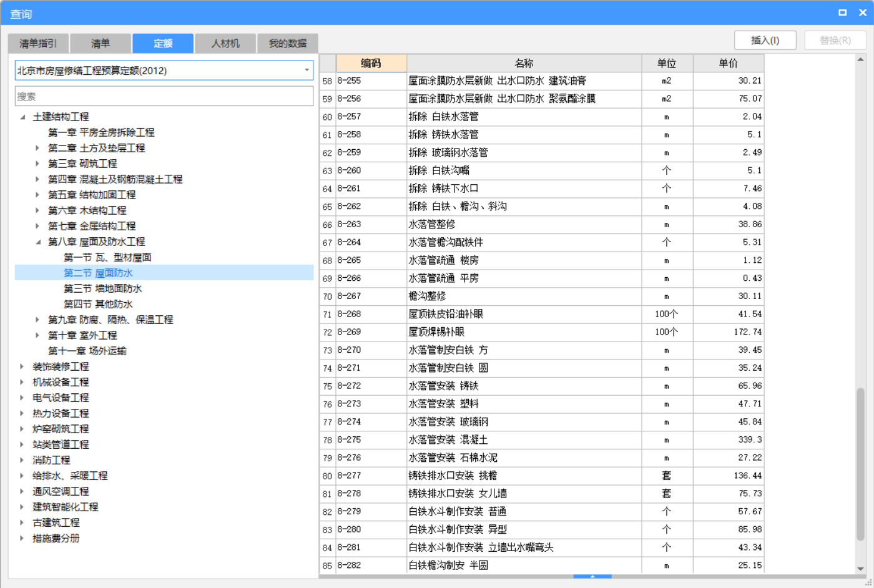Expand the 消防工程 node
This screenshot has width=874, height=588.
click(22, 460)
